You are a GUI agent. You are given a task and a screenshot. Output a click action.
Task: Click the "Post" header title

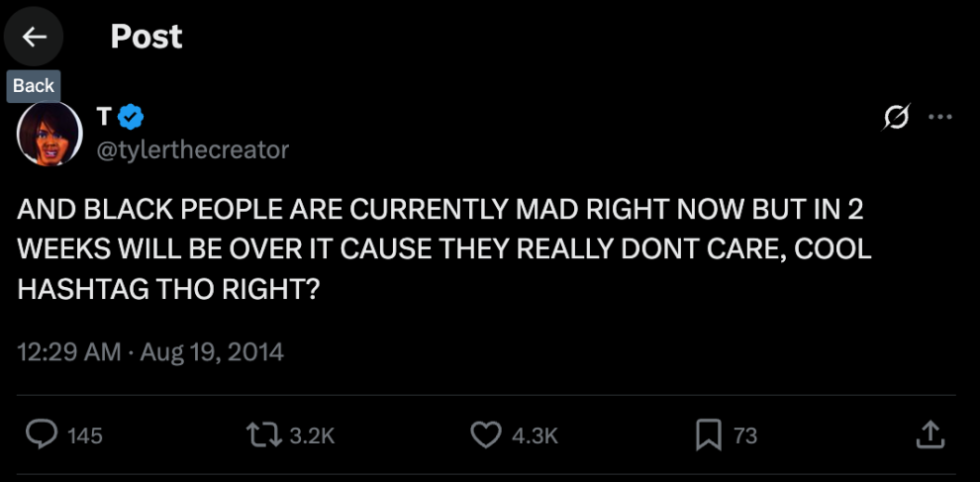[147, 37]
